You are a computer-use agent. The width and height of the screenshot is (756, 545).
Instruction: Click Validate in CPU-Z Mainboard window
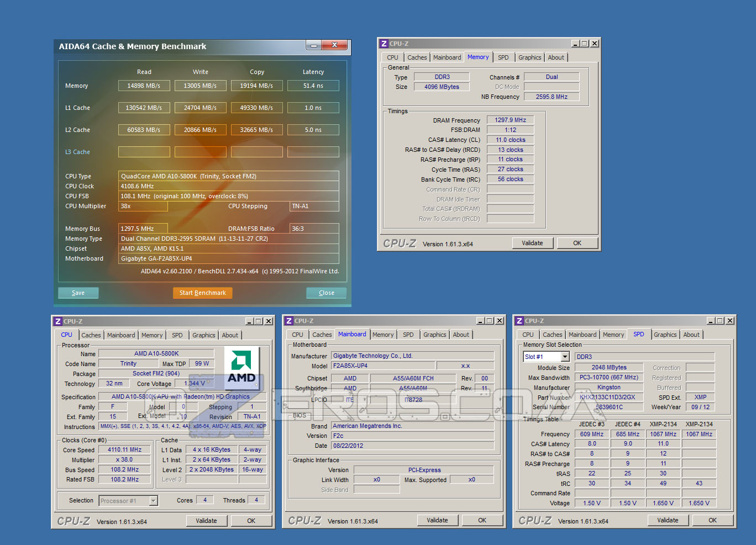tap(438, 520)
